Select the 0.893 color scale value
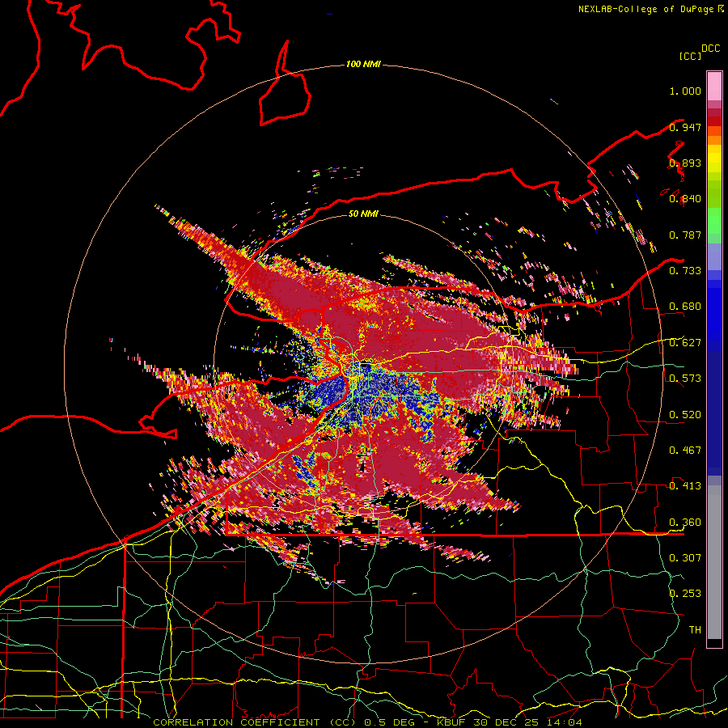Viewport: 728px width, 728px height. (685, 163)
